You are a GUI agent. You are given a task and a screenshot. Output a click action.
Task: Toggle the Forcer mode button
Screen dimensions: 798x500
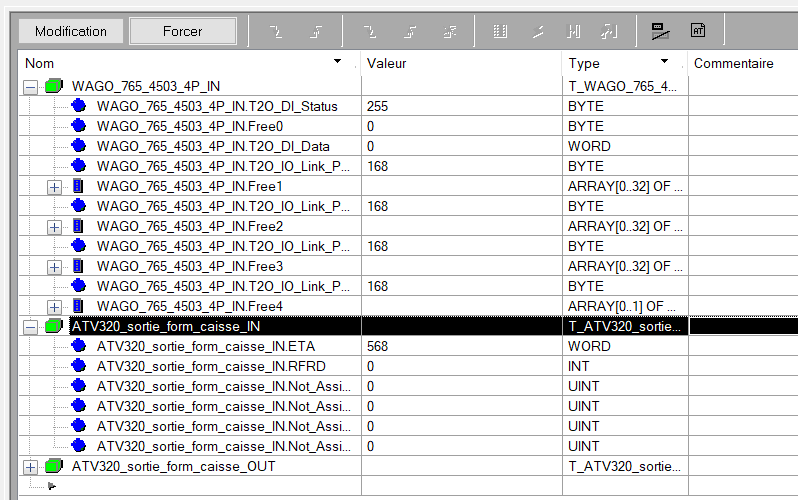point(183,31)
